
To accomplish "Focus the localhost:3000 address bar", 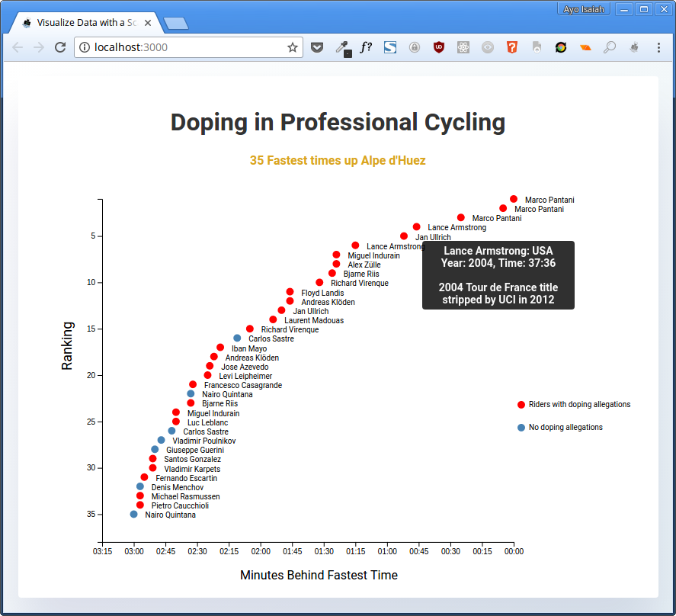I will pos(188,47).
